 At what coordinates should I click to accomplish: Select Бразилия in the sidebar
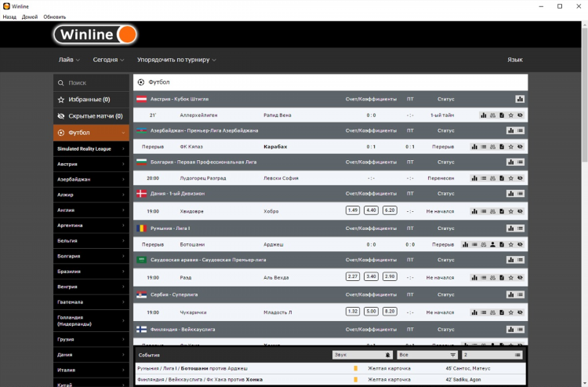pos(91,272)
